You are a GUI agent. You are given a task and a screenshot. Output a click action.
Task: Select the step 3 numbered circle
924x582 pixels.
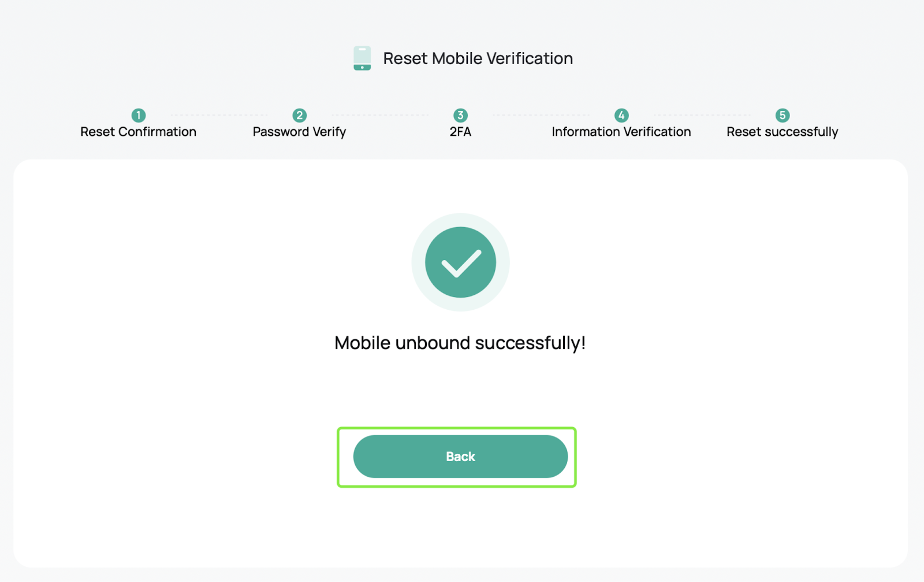point(460,115)
